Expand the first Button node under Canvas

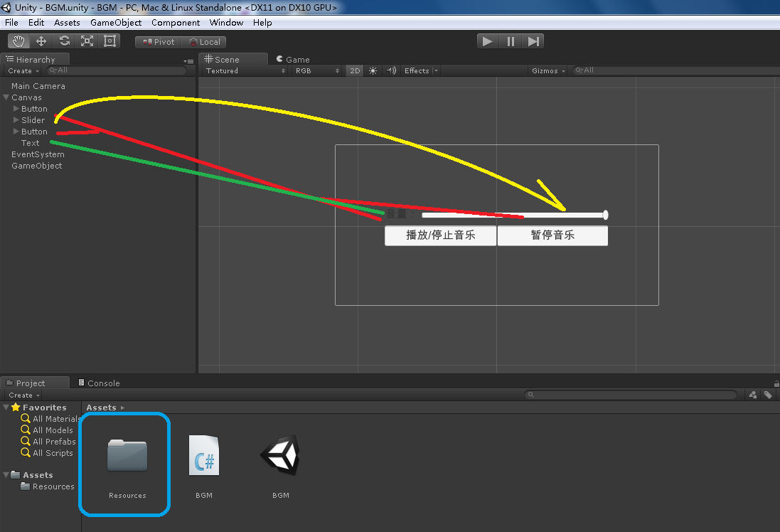pyautogui.click(x=16, y=109)
